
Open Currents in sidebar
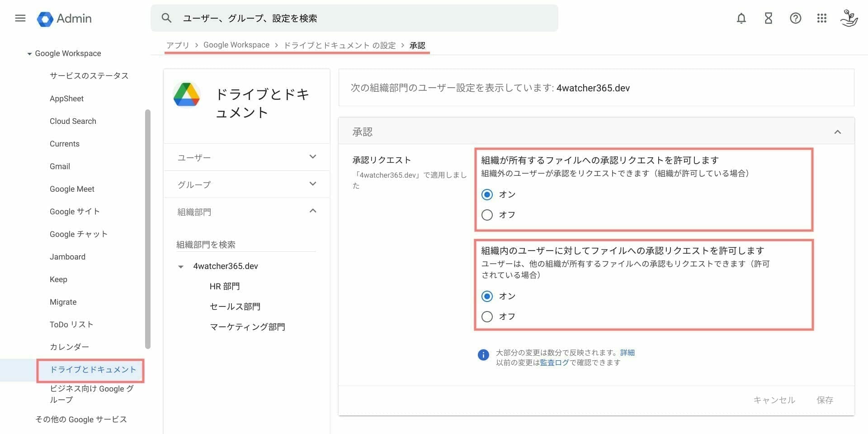[65, 144]
